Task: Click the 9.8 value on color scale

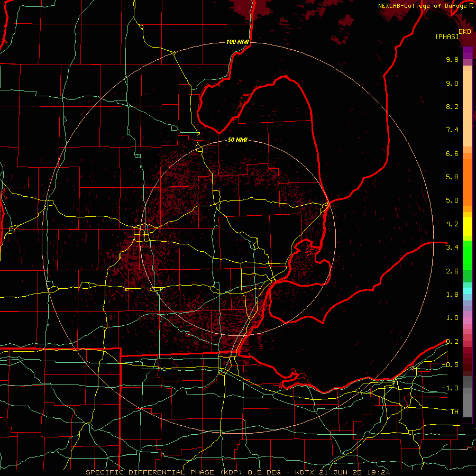Action: (x=452, y=59)
